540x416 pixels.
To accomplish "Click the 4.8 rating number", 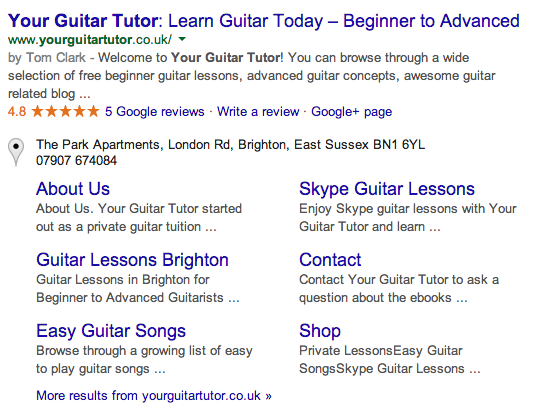I will click(x=17, y=112).
